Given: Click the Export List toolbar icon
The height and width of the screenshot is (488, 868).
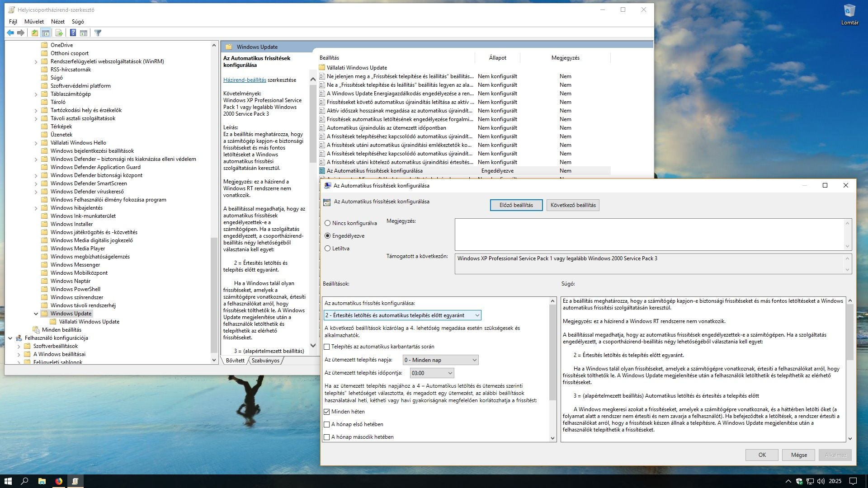Looking at the screenshot, I should pos(59,33).
